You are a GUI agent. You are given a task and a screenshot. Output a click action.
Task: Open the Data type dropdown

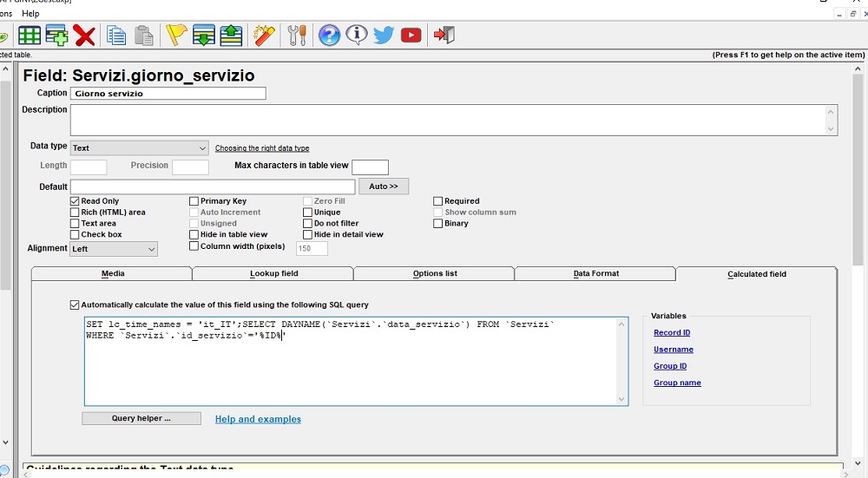[140, 148]
